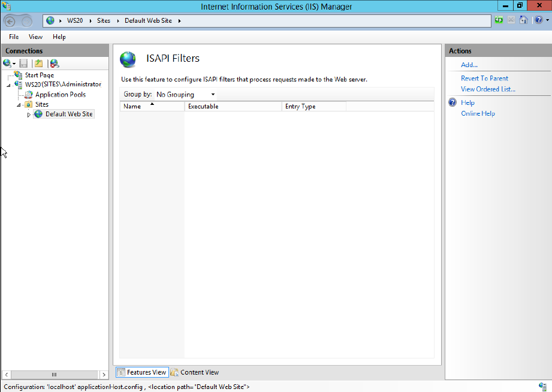
Task: Click the Default Web Site breadcrumb
Action: [148, 20]
